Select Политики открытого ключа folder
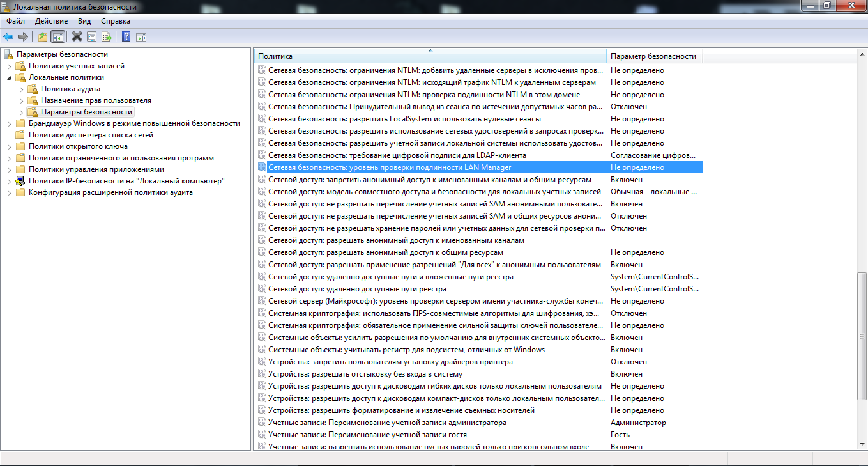 78,146
